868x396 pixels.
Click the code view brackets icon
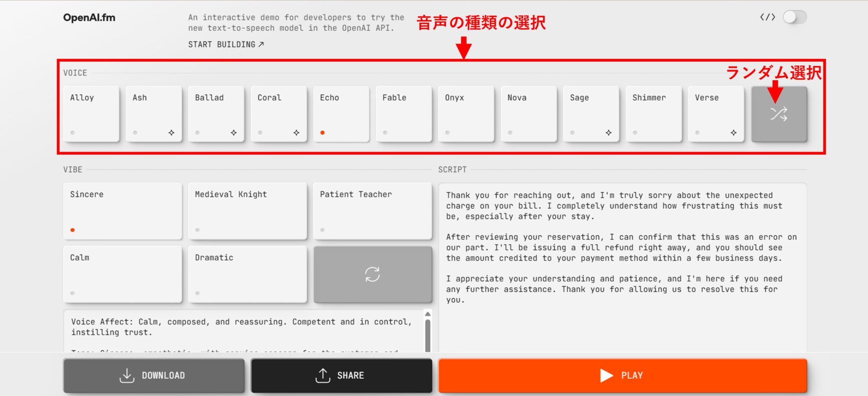(x=767, y=17)
